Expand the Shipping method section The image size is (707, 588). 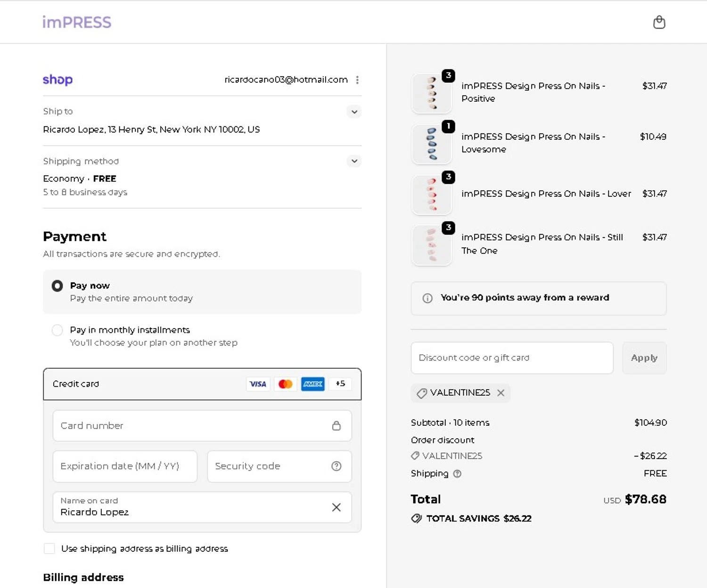(354, 161)
